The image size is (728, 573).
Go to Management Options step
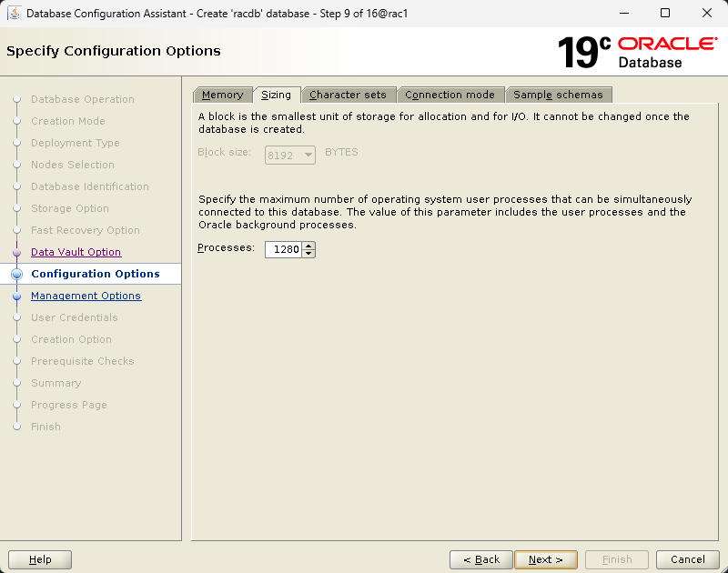pos(86,296)
